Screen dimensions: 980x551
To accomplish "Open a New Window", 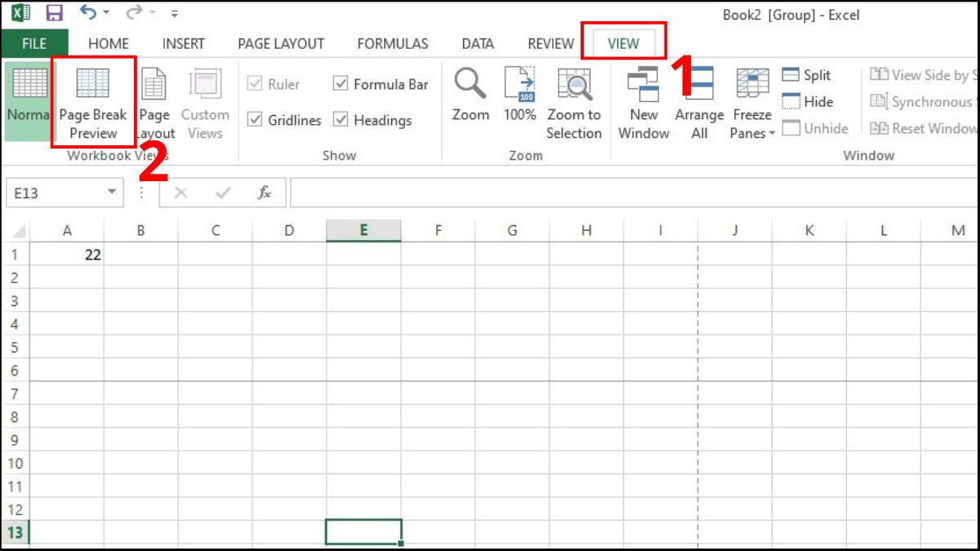I will pos(644,101).
